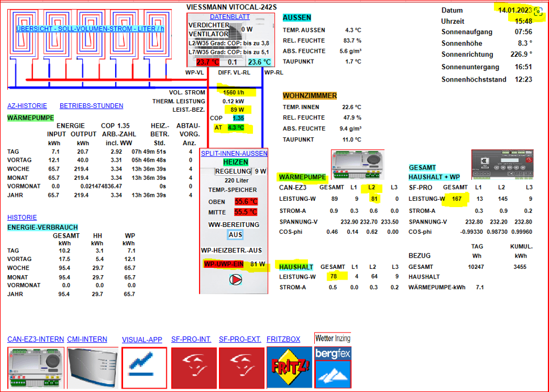549x392 pixels.
Task: Click the VOL. STROM value 1560 l/h
Action: 234,92
